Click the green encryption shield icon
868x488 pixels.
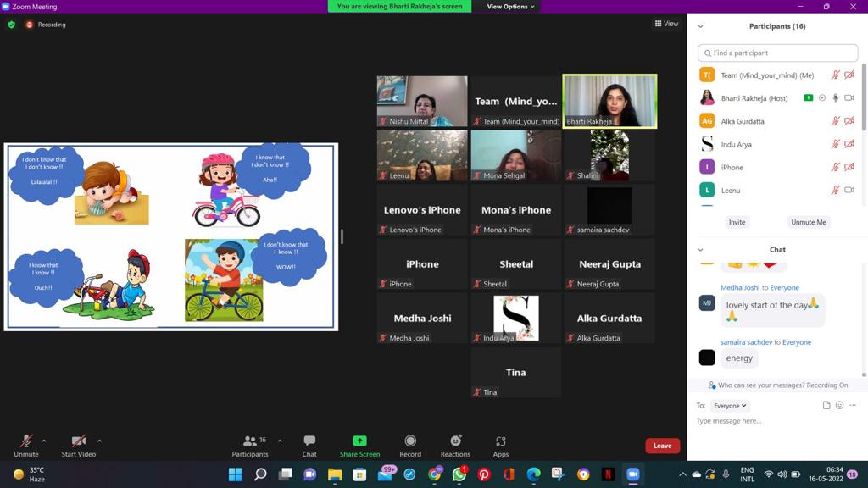[x=11, y=25]
